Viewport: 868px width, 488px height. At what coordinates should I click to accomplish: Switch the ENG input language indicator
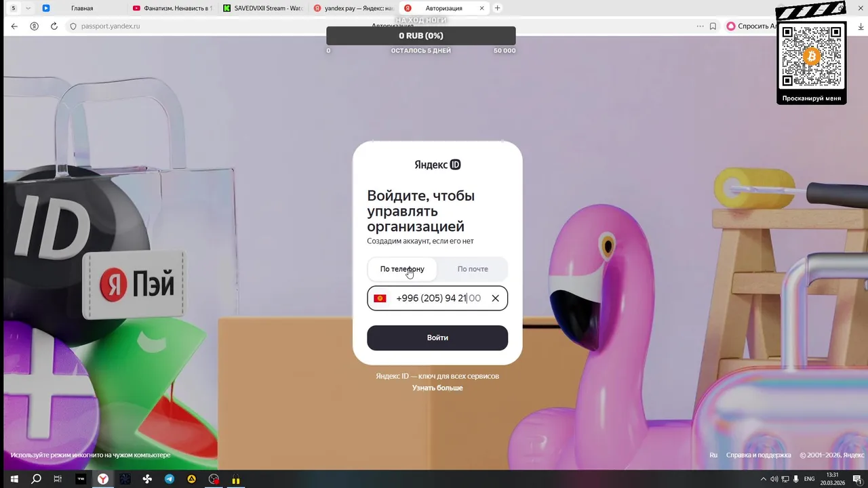point(809,479)
